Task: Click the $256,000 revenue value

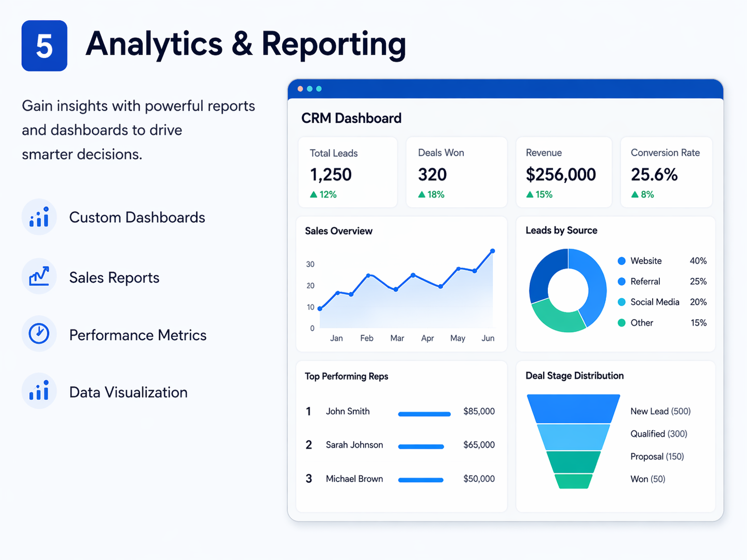Action: pos(561,175)
